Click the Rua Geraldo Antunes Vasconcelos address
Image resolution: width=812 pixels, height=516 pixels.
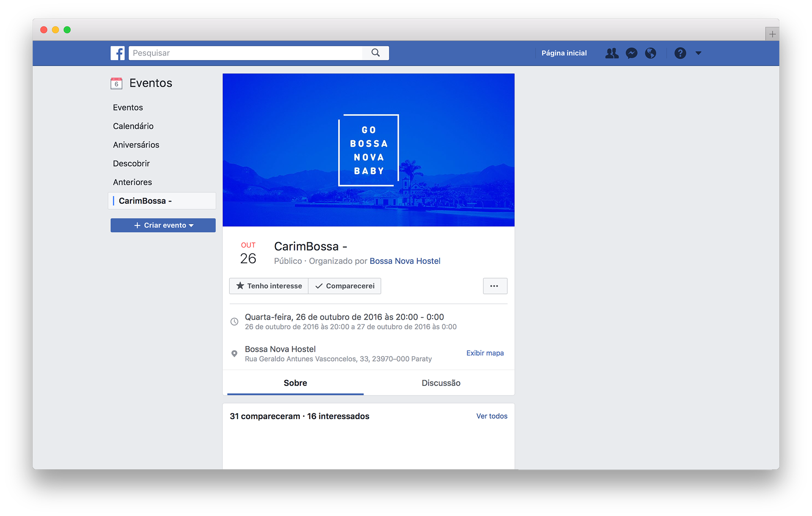coord(338,359)
